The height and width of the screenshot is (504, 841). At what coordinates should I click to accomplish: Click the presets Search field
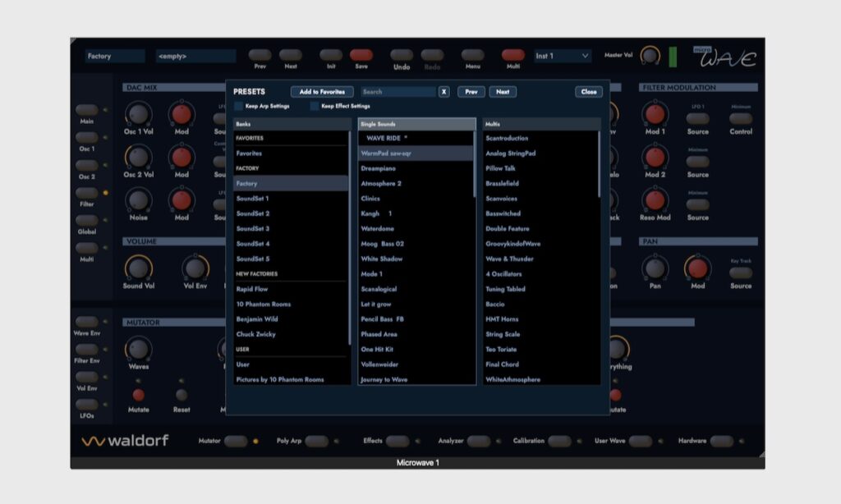click(398, 92)
